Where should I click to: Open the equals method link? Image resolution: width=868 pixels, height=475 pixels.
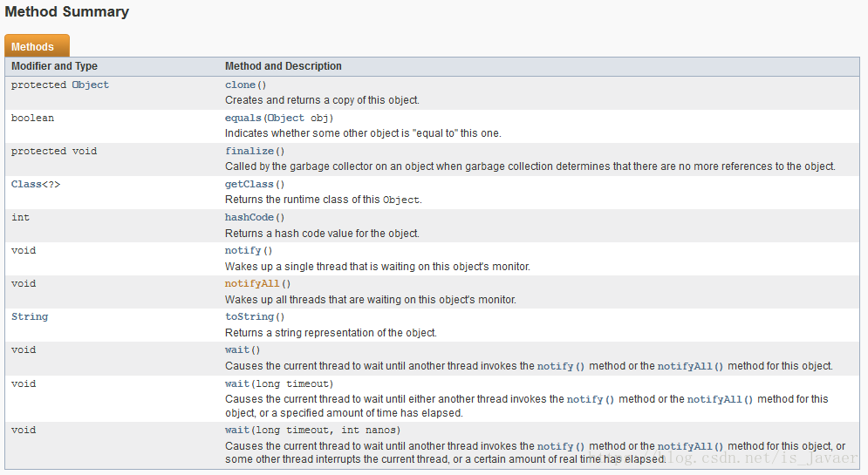click(x=243, y=118)
